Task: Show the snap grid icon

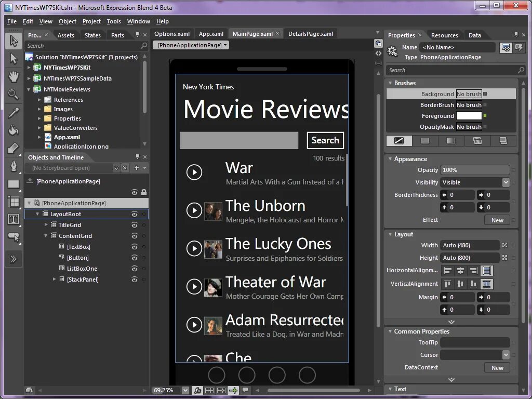Action: tap(209, 390)
